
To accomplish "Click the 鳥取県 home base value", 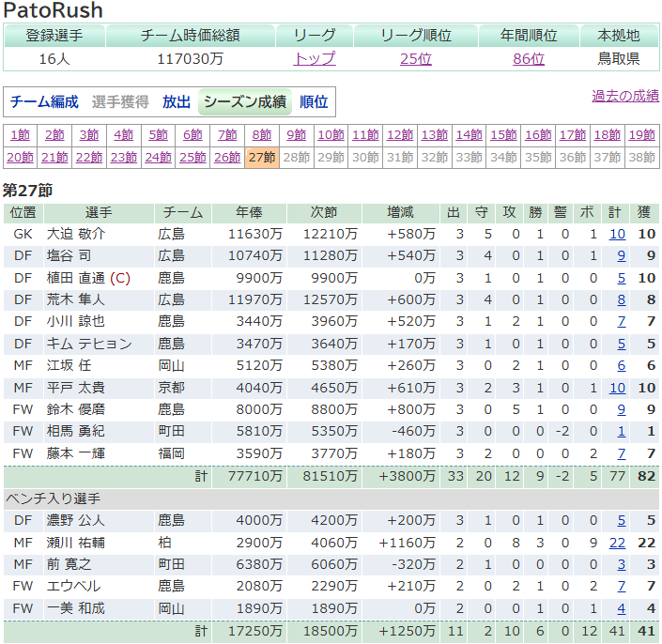I will pos(619,58).
